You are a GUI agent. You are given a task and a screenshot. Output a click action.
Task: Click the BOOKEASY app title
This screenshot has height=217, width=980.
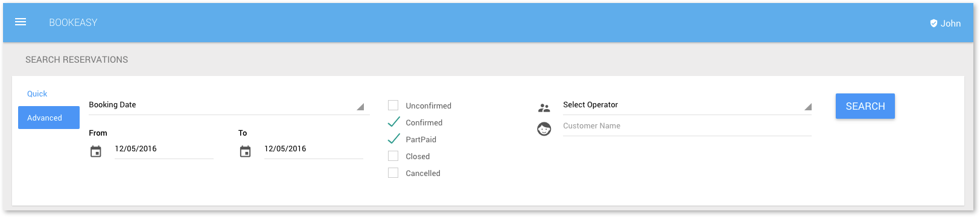73,22
